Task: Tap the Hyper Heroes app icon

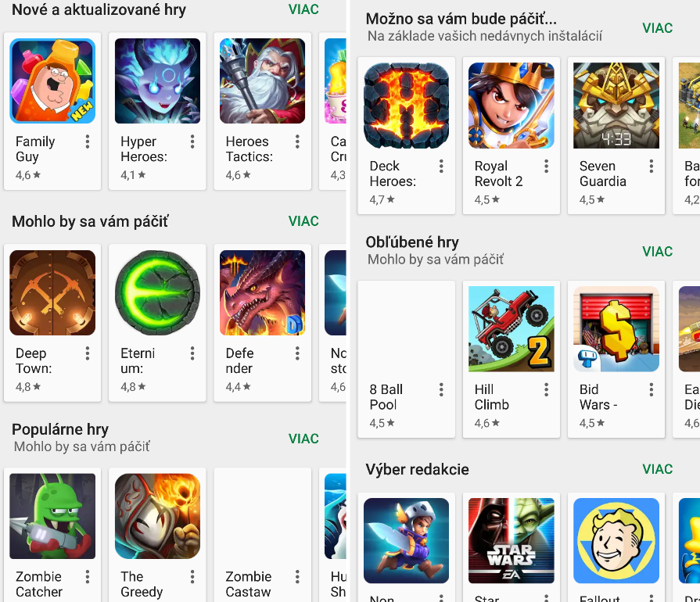Action: click(157, 81)
